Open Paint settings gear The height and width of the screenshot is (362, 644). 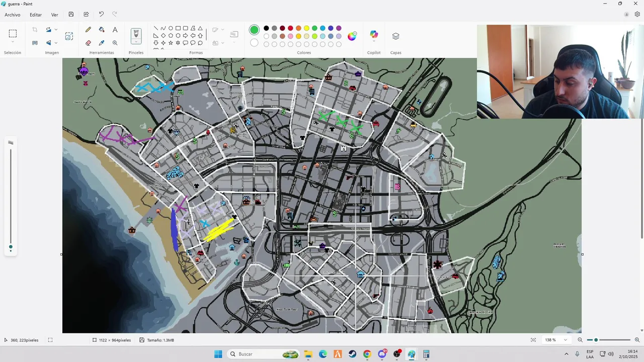pyautogui.click(x=637, y=15)
